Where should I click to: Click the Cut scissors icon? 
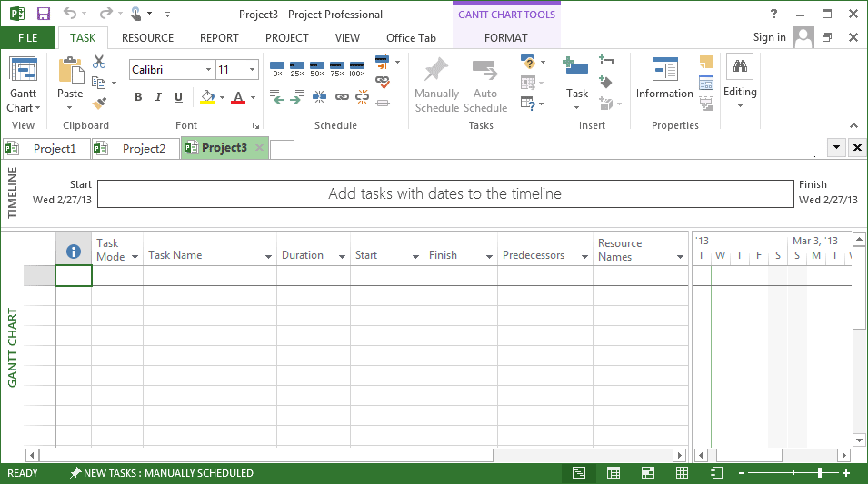[x=99, y=62]
